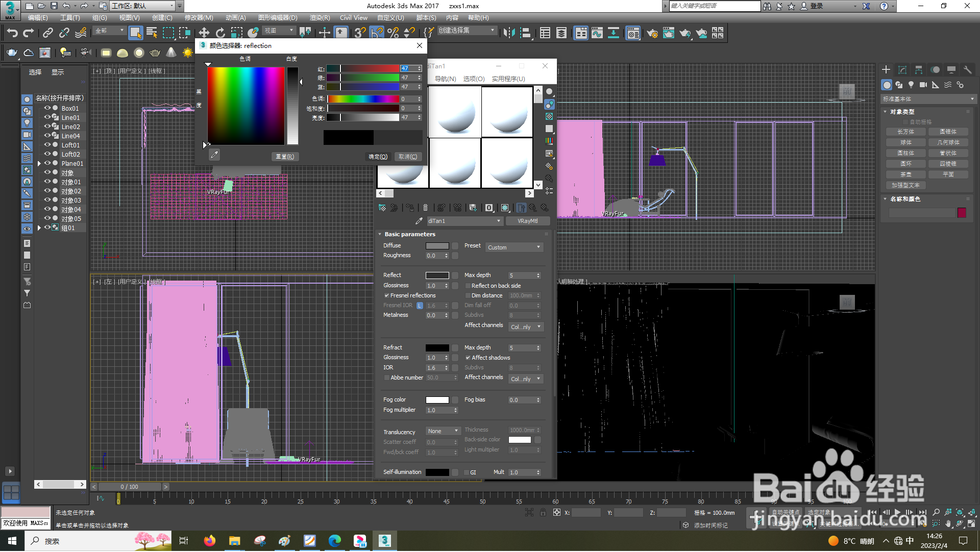This screenshot has width=980, height=552.
Task: Click the Redo arrow in main toolbar
Action: click(x=29, y=33)
